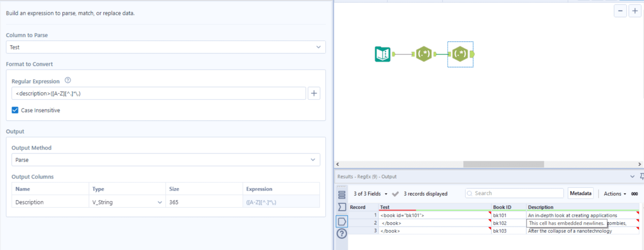Open the Output Method dropdown
This screenshot has height=250, width=644.
point(313,159)
